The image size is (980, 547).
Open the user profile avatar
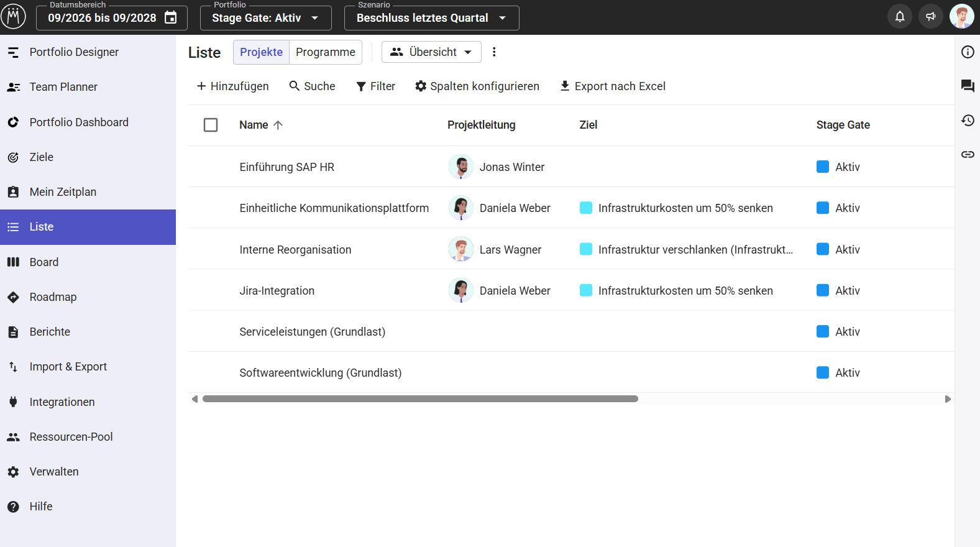[961, 17]
